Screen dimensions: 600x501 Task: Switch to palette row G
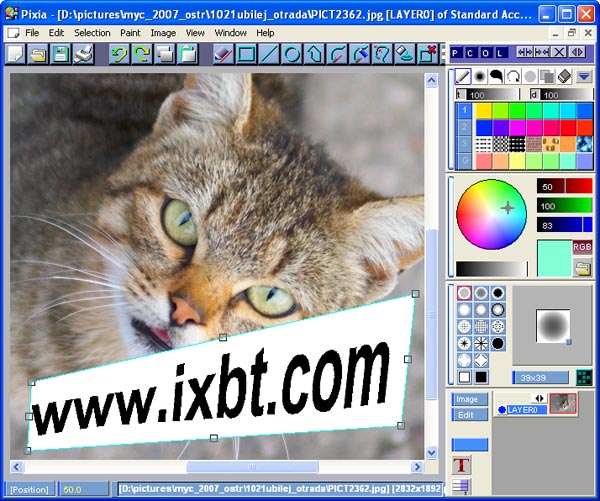coord(465,161)
